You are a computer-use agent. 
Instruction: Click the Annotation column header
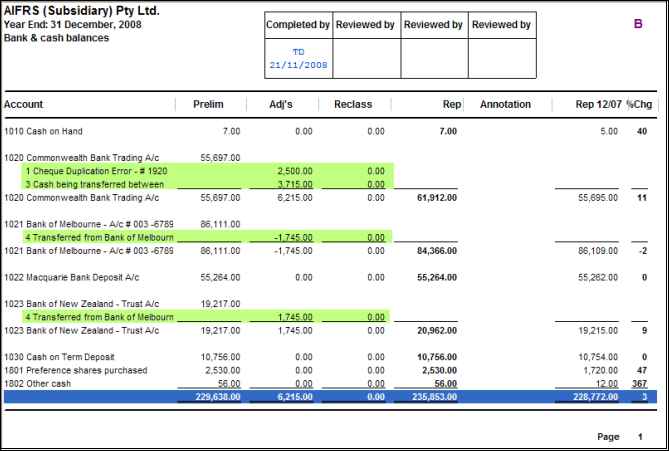[x=505, y=105]
